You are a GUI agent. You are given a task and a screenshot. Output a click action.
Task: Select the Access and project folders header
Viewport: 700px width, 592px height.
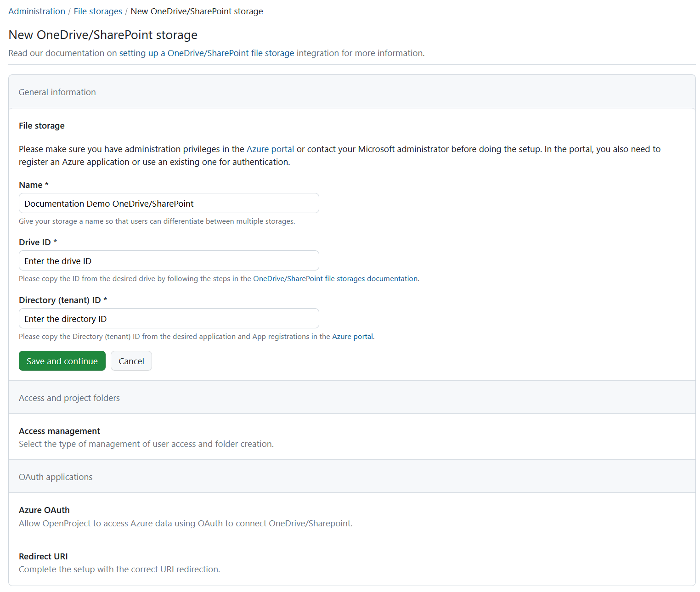click(69, 398)
